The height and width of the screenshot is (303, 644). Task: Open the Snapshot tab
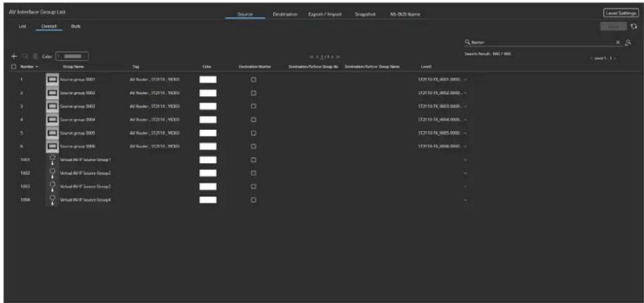(364, 14)
